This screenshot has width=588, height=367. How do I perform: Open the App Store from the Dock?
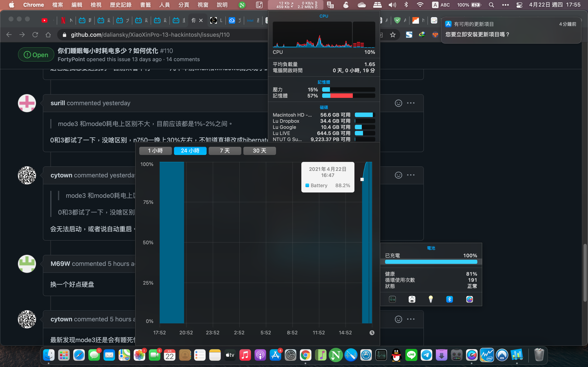click(x=276, y=355)
